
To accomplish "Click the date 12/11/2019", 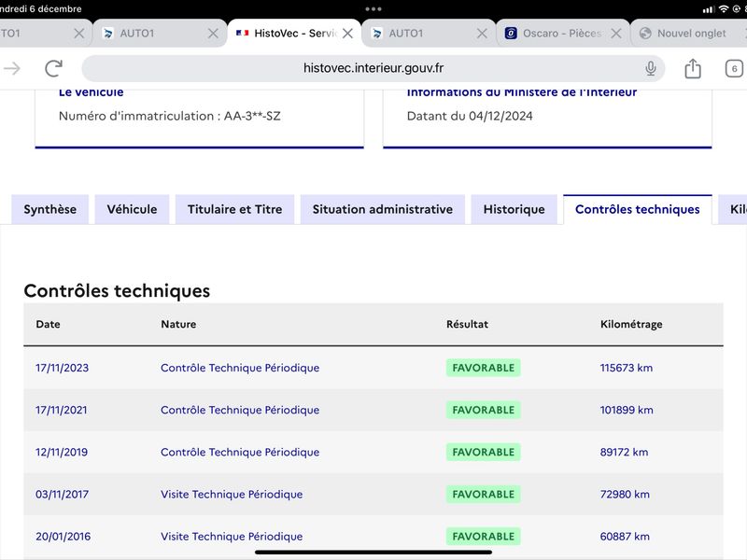I will point(62,452).
